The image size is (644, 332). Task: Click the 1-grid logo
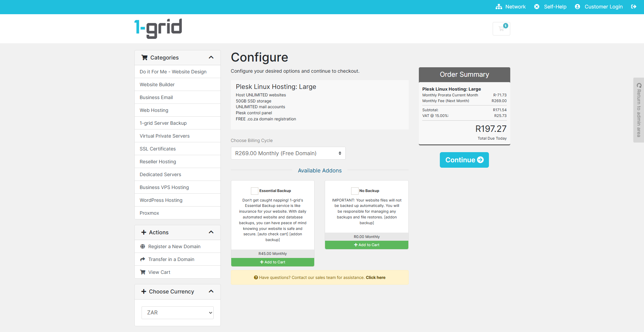tap(158, 28)
